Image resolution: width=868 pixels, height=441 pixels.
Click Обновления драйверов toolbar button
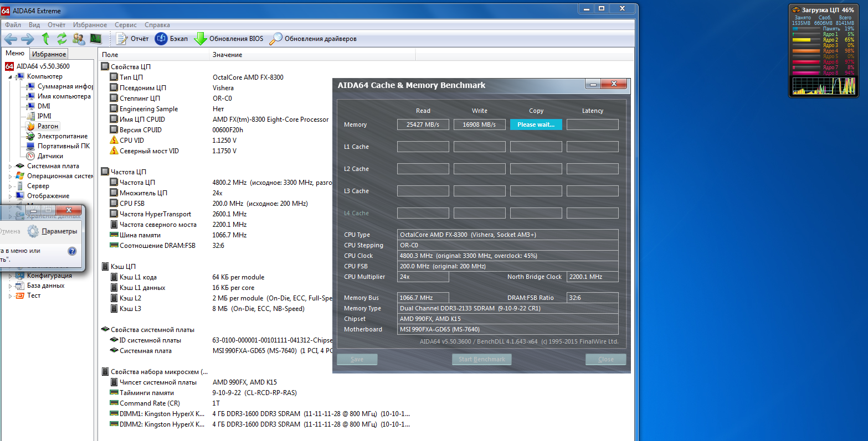313,39
